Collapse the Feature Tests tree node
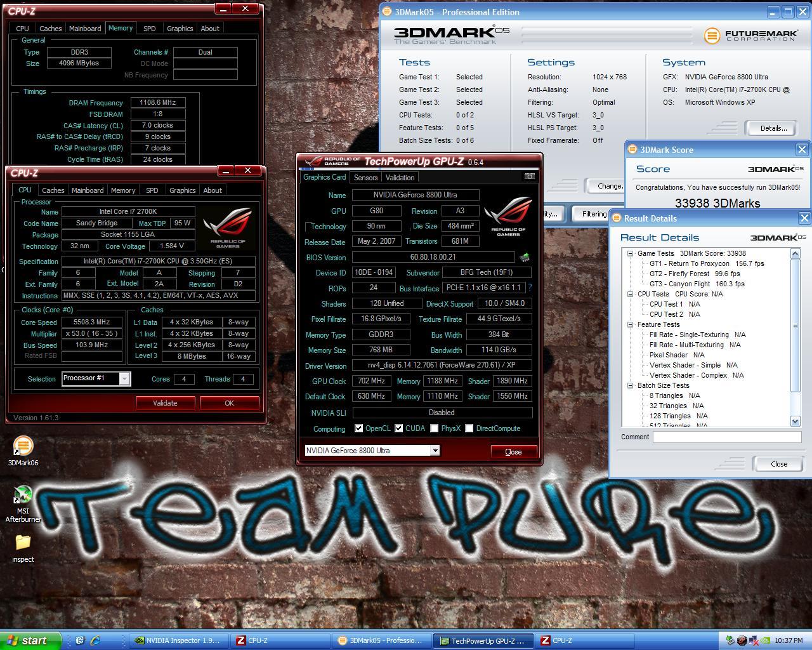Image resolution: width=812 pixels, height=650 pixels. click(631, 324)
